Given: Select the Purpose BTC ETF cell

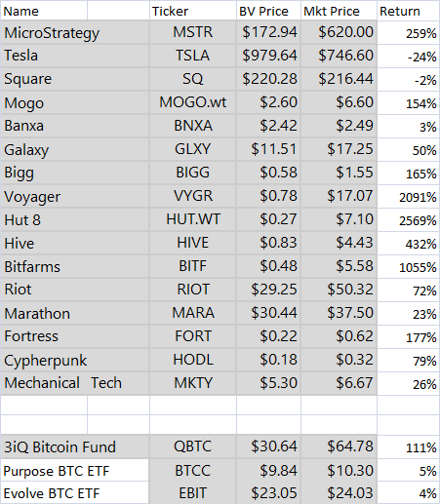Looking at the screenshot, I should [74, 471].
